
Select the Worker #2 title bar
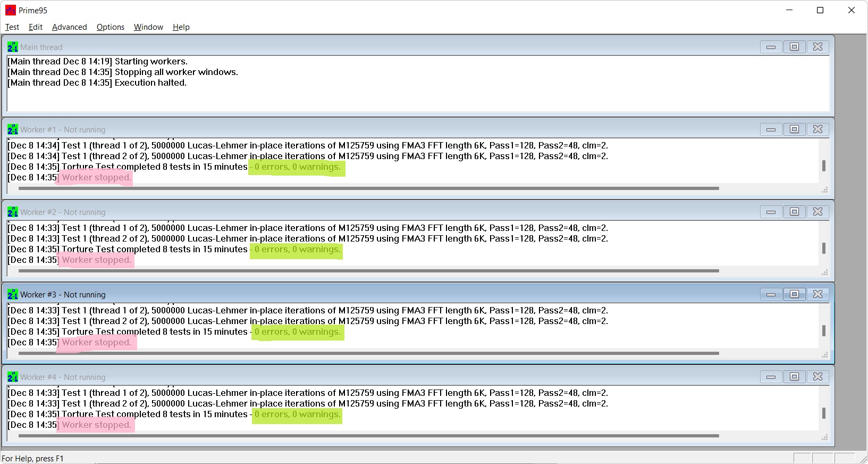(x=372, y=212)
